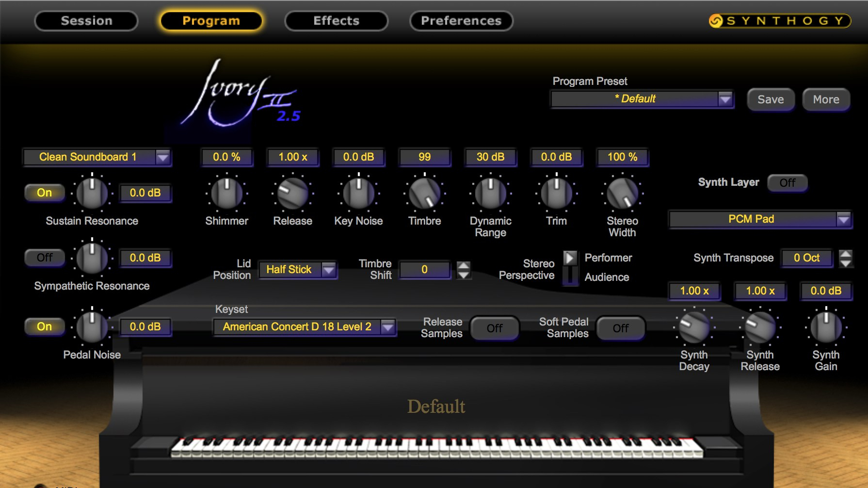Click the Timbre Shift value field
Screen dimensions: 868x488
[424, 270]
